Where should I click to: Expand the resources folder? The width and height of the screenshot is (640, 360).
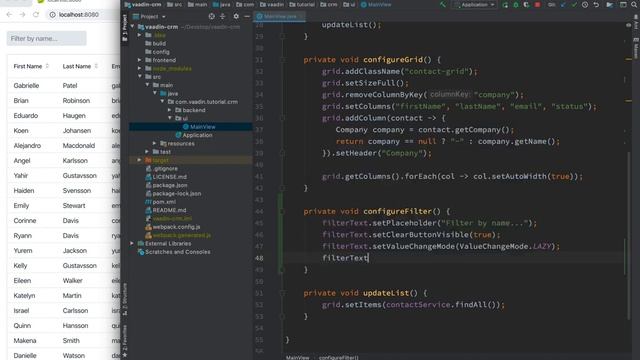pyautogui.click(x=155, y=143)
